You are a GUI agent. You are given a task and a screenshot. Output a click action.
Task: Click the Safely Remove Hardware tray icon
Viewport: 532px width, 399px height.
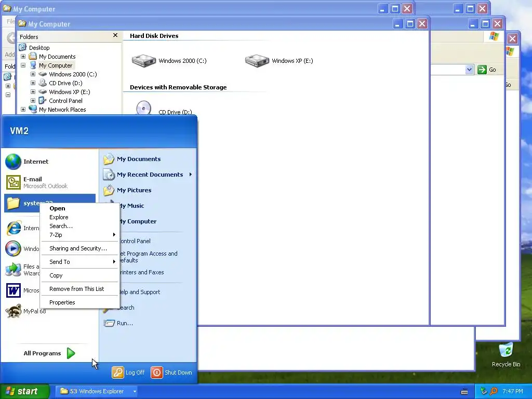(484, 391)
